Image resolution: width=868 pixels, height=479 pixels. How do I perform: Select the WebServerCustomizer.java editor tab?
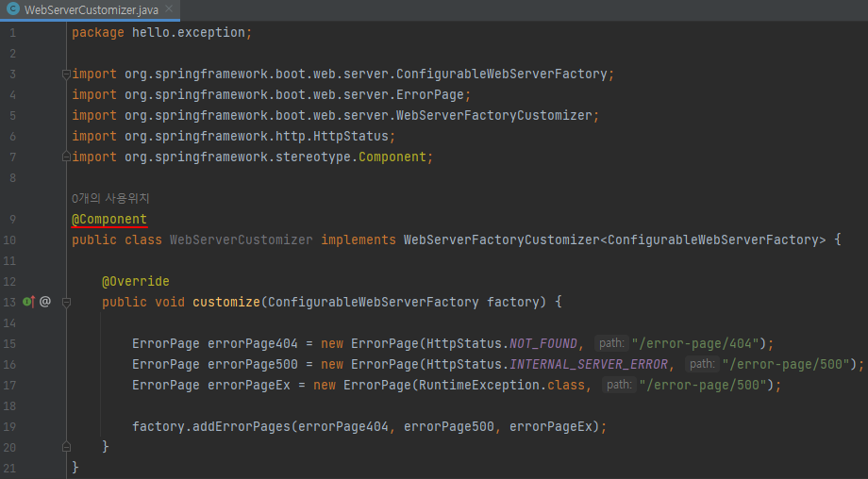pyautogui.click(x=90, y=10)
